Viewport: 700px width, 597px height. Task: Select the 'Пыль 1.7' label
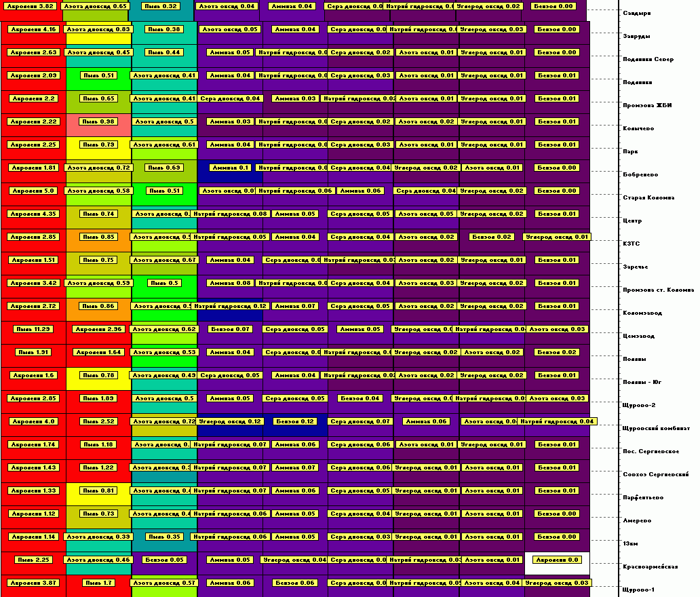(98, 583)
